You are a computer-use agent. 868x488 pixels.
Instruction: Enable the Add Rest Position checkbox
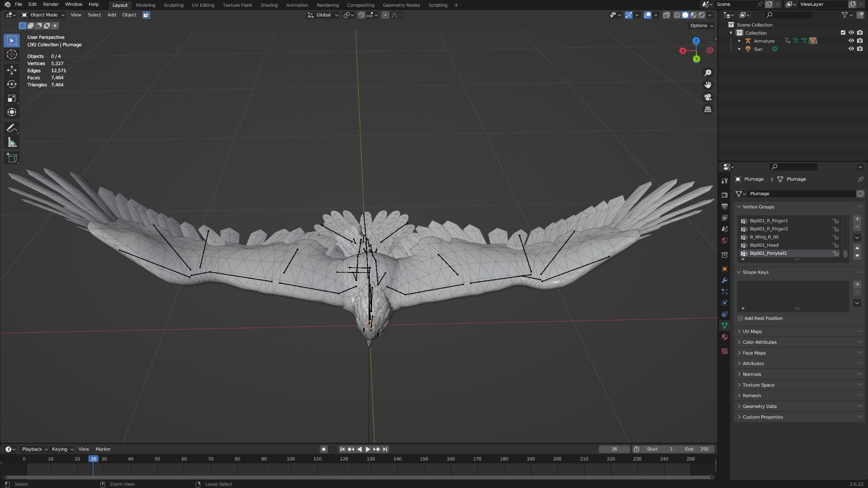[x=741, y=319]
